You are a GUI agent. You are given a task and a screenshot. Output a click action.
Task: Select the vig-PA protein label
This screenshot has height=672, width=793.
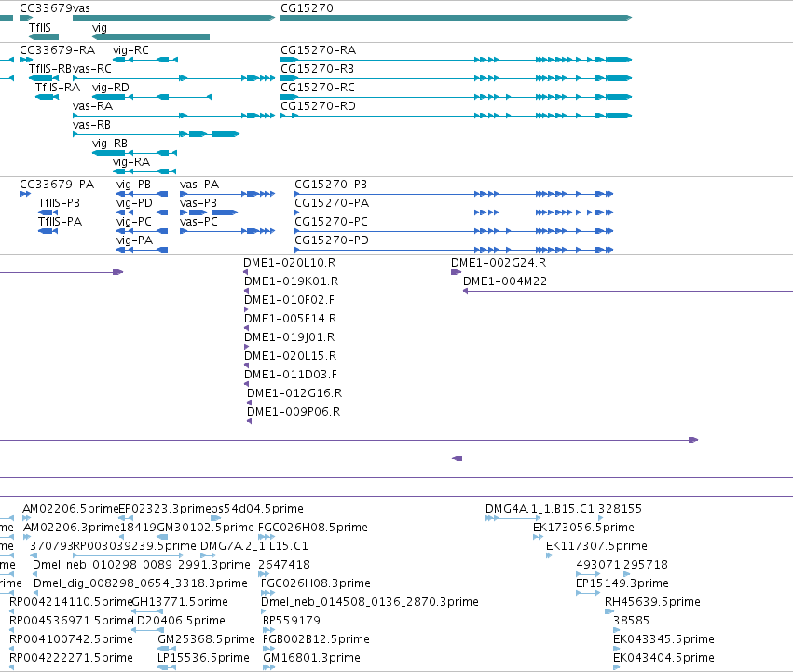click(x=134, y=240)
